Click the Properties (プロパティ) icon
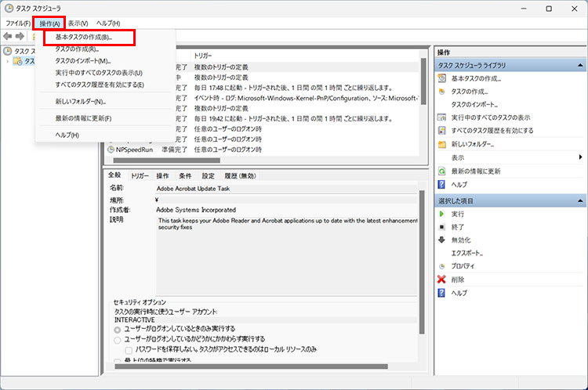 (x=442, y=266)
